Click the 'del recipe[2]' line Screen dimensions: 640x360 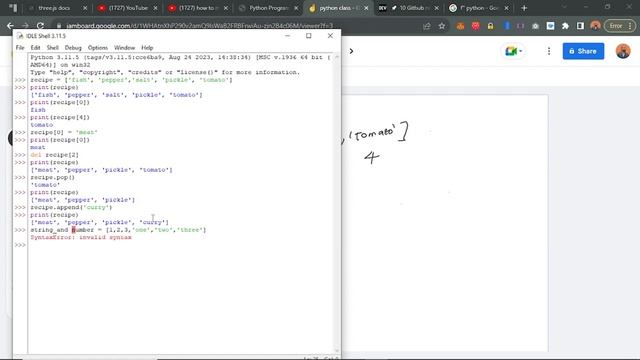tap(54, 155)
